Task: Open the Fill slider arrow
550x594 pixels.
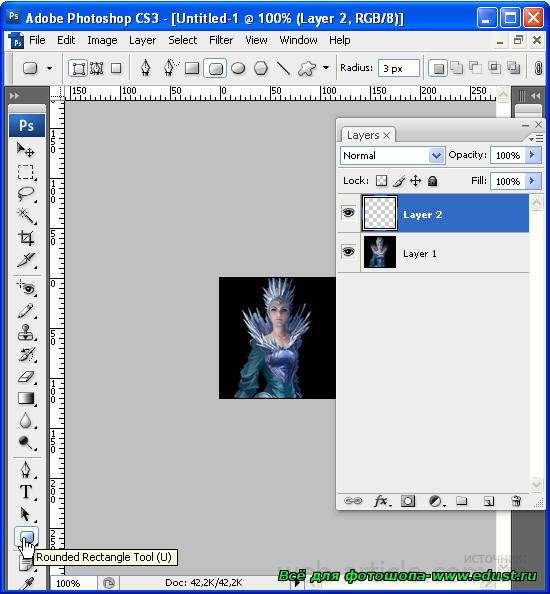Action: pyautogui.click(x=532, y=180)
